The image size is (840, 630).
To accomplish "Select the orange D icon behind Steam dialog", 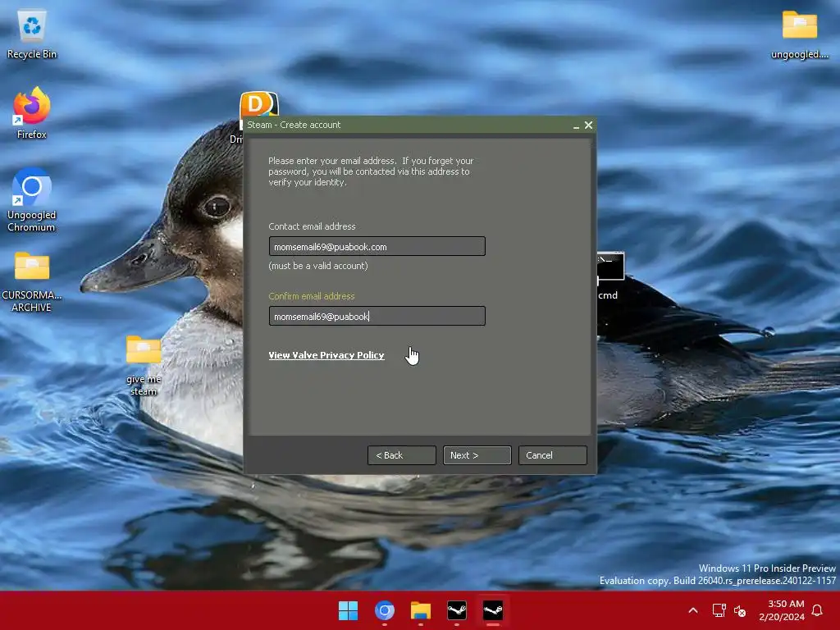I will click(x=258, y=104).
